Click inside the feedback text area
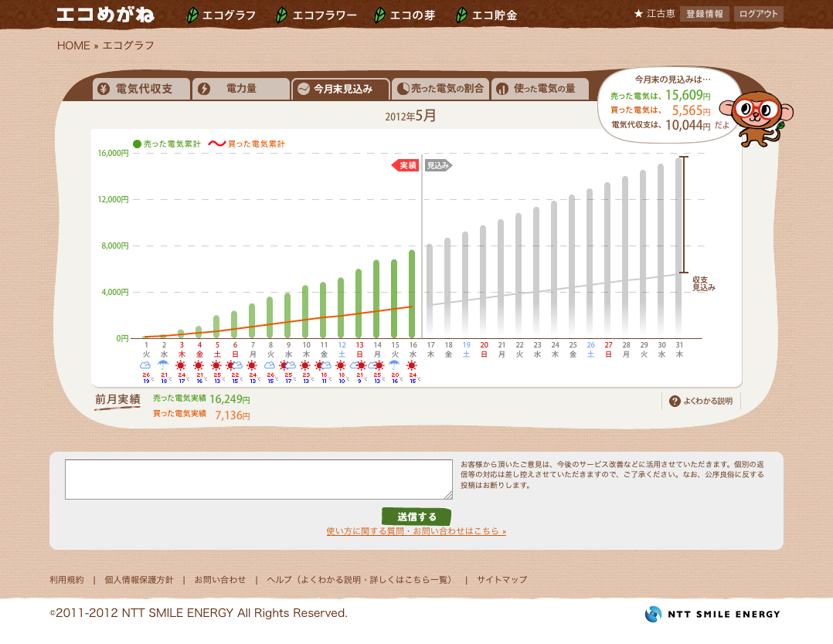This screenshot has width=833, height=644. pos(258,480)
